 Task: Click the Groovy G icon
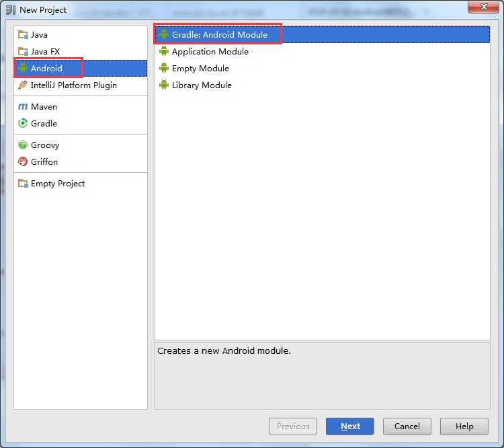(x=23, y=145)
